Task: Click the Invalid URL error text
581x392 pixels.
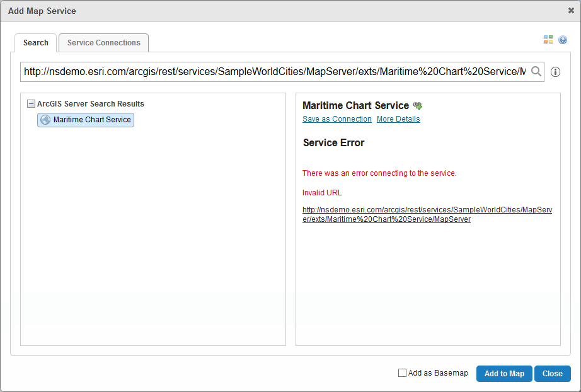Action: click(x=322, y=193)
